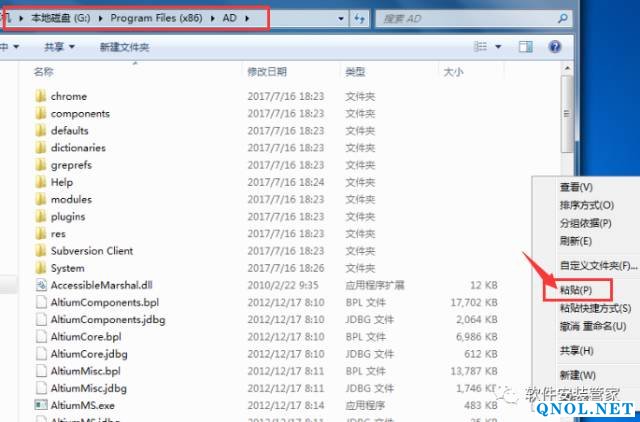
Task: Click the Subversion Client folder icon
Action: (40, 251)
